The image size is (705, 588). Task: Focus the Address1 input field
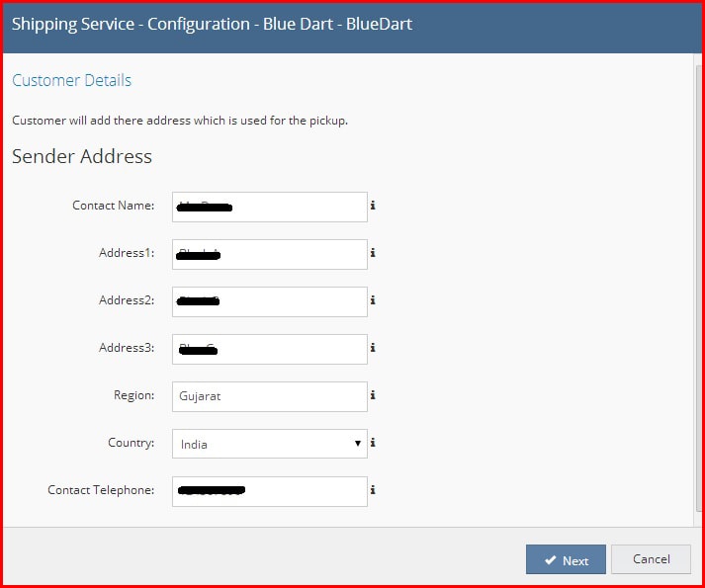[x=270, y=254]
